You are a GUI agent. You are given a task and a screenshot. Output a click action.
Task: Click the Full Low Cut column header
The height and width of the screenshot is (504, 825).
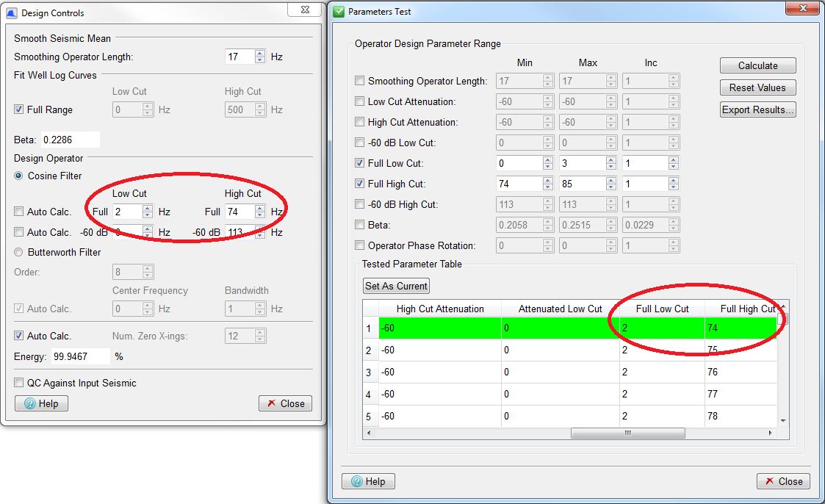pyautogui.click(x=663, y=309)
